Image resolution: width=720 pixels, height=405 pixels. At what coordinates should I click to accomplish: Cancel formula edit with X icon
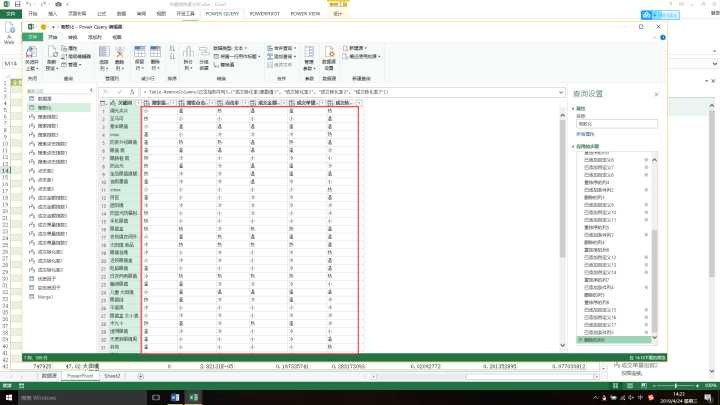click(105, 92)
